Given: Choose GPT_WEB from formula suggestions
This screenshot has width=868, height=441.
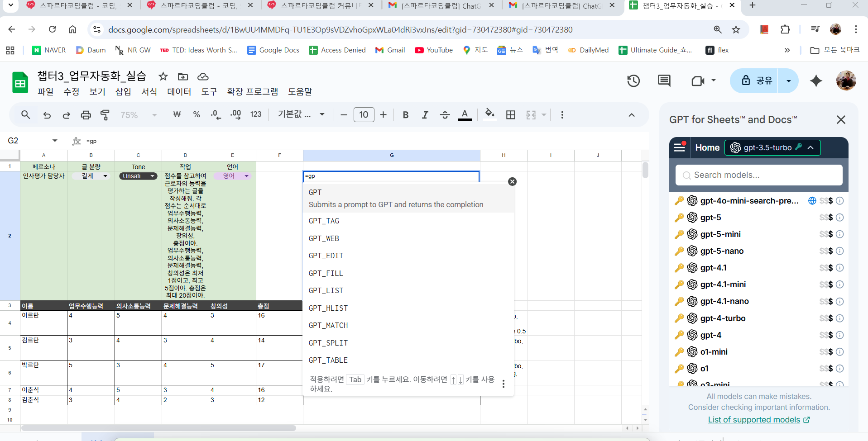Looking at the screenshot, I should pyautogui.click(x=408, y=238).
